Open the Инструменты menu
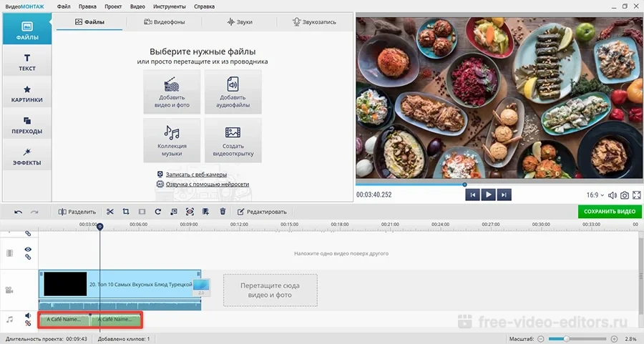Screen dimensions: 644x344 click(170, 6)
